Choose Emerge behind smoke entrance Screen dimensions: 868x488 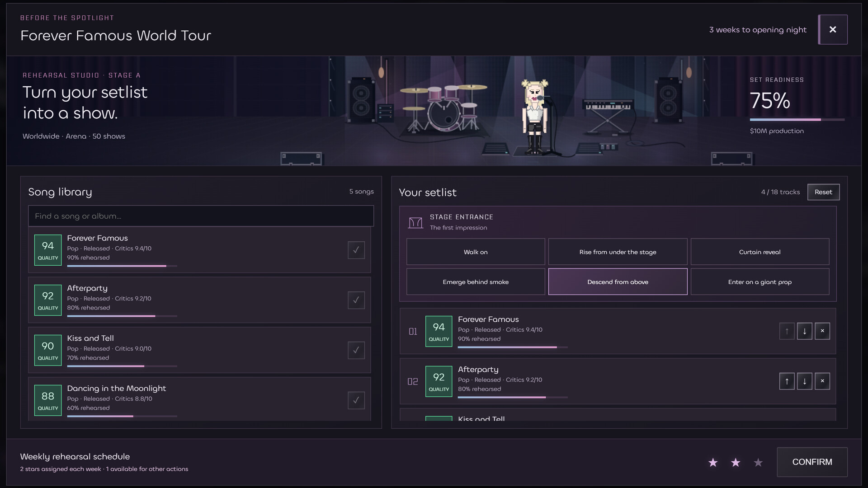476,282
